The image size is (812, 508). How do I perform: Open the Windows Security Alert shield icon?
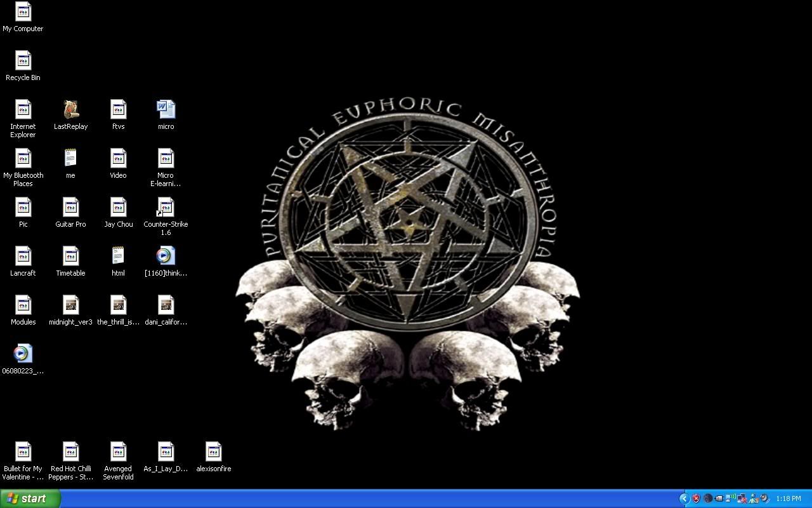pyautogui.click(x=696, y=498)
